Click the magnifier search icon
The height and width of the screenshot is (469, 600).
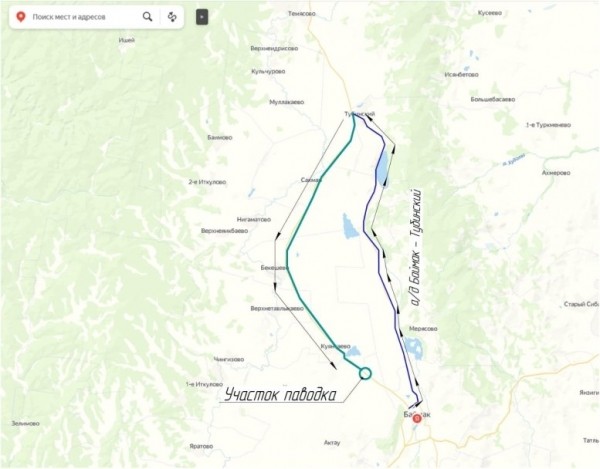pos(147,16)
